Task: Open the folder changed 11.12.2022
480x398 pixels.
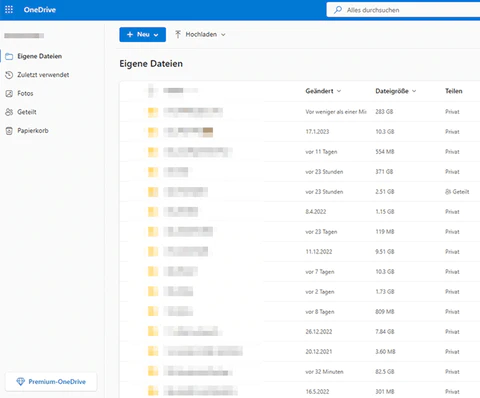Action: [x=186, y=252]
